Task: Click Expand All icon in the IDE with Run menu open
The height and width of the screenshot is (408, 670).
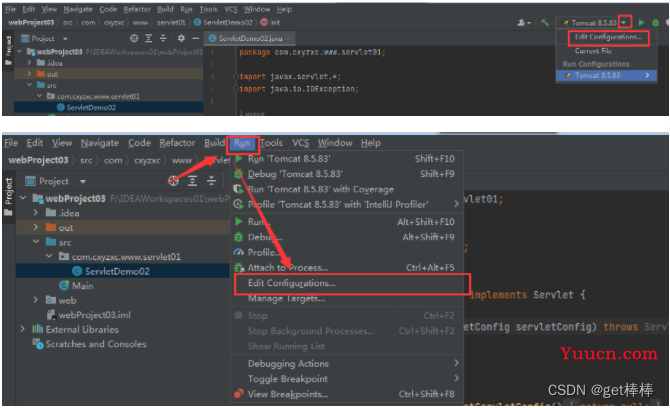Action: click(192, 181)
